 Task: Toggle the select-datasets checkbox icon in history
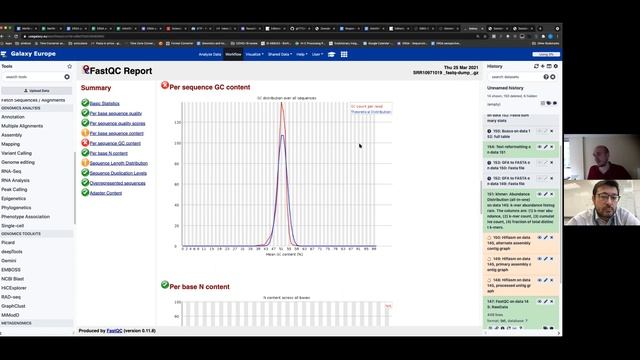click(x=542, y=103)
